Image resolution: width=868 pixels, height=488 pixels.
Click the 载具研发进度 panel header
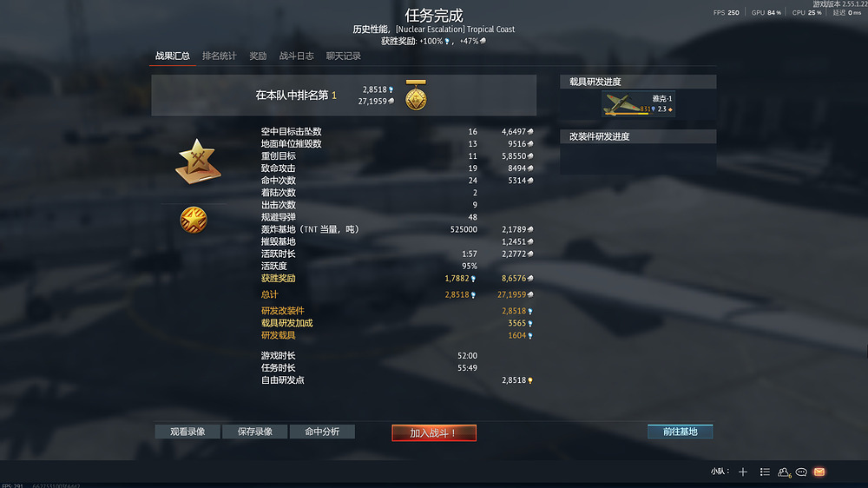pos(638,82)
